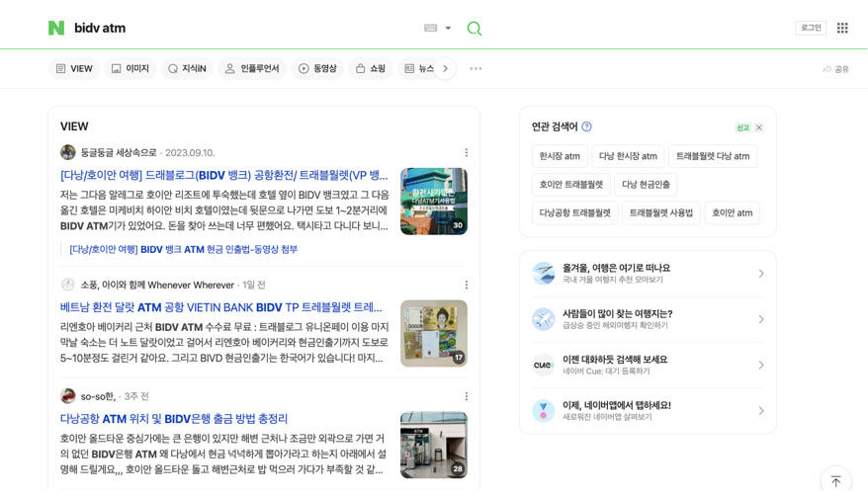The image size is (868, 498).
Task: Switch to the 동영상 tab
Action: [317, 68]
